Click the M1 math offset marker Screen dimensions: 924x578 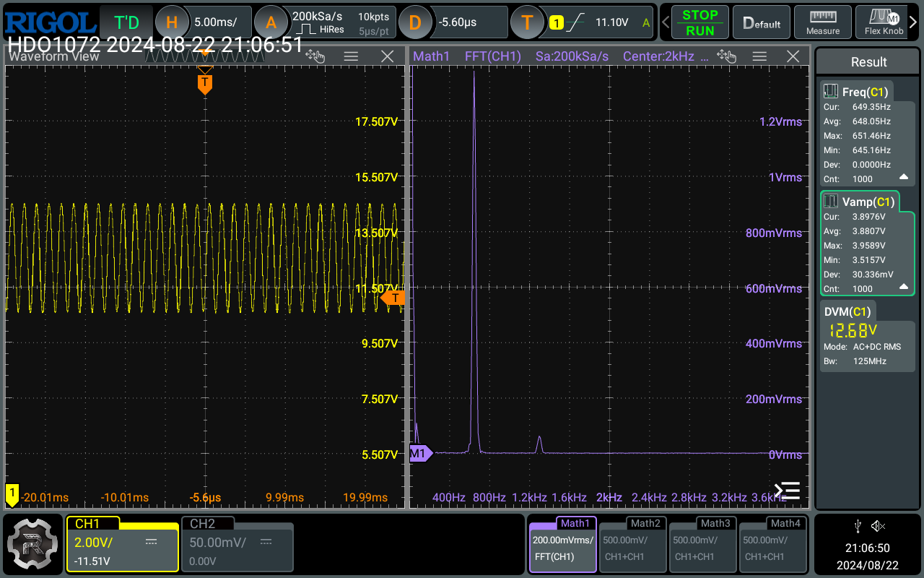click(x=420, y=453)
